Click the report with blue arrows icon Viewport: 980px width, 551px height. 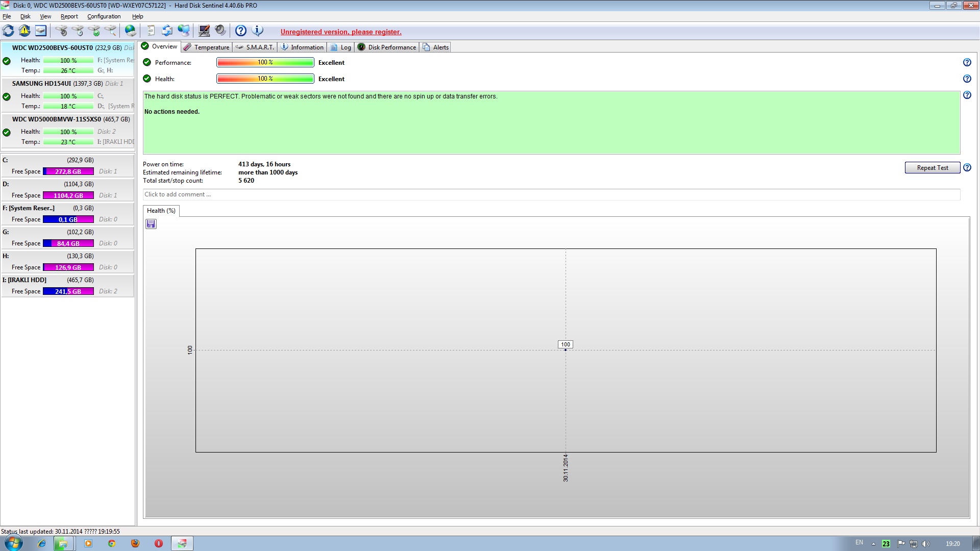point(167,31)
